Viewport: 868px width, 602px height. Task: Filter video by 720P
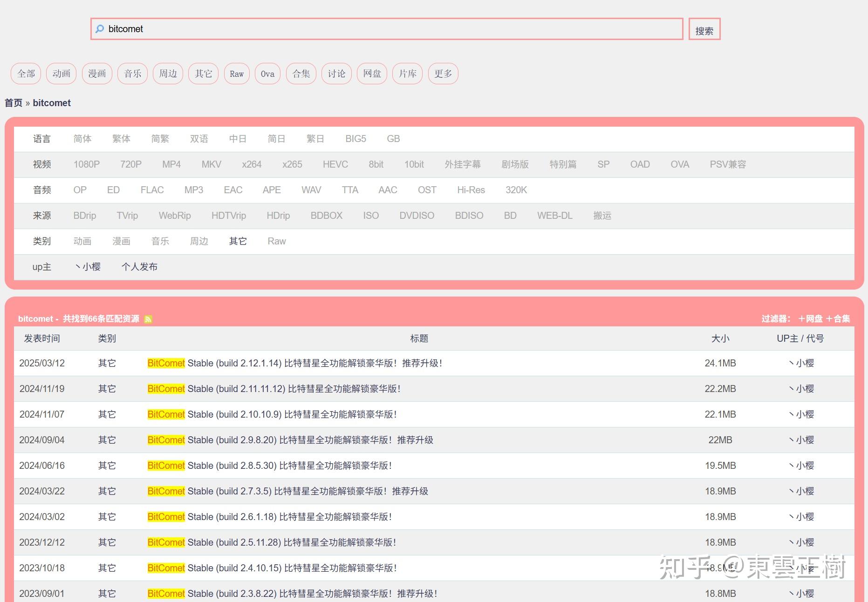point(131,164)
